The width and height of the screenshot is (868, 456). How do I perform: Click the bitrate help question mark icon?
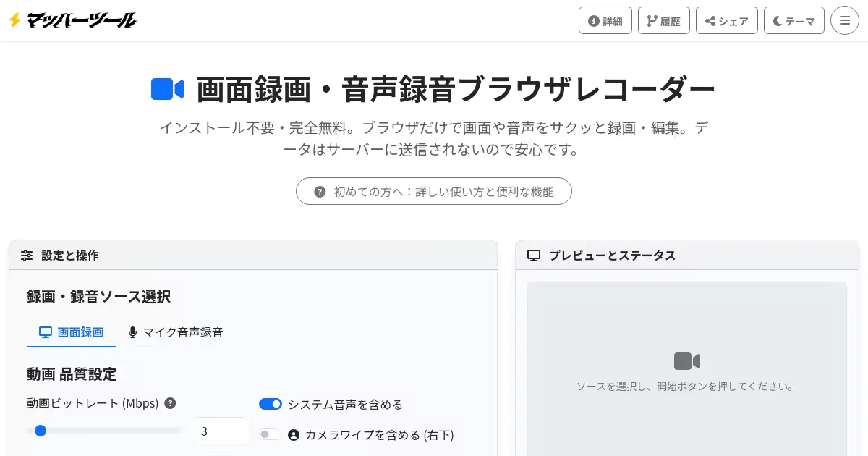pos(170,403)
